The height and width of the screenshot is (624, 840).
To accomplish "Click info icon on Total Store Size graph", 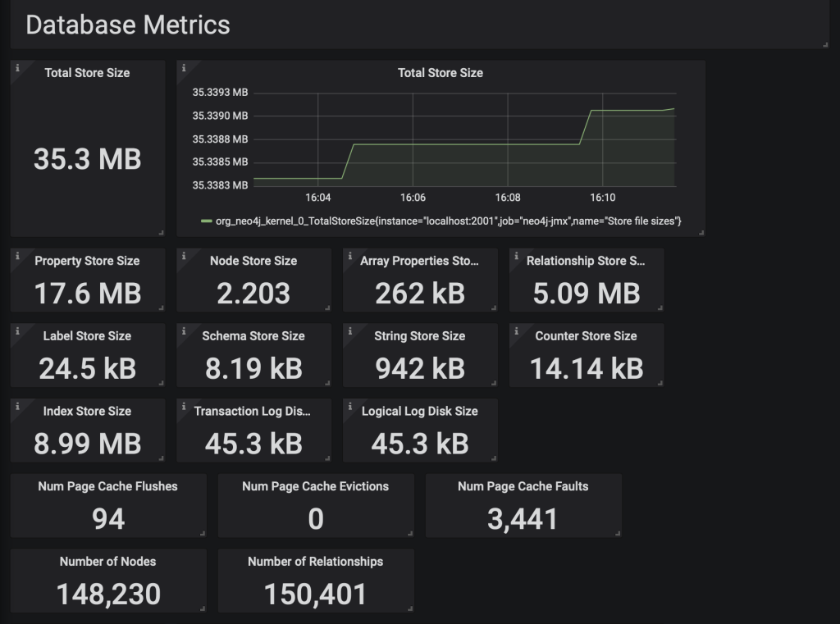I will (184, 68).
